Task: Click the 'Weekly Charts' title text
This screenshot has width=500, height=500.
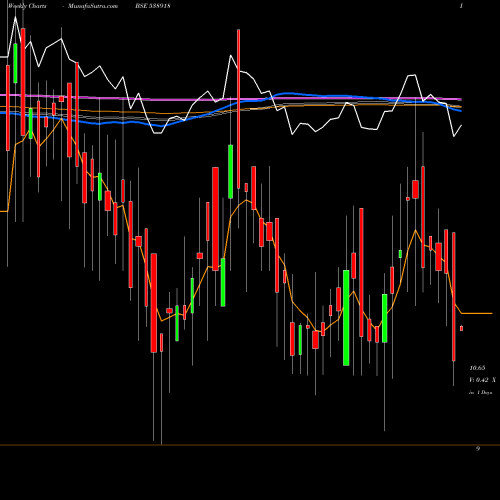Action: pos(27,6)
